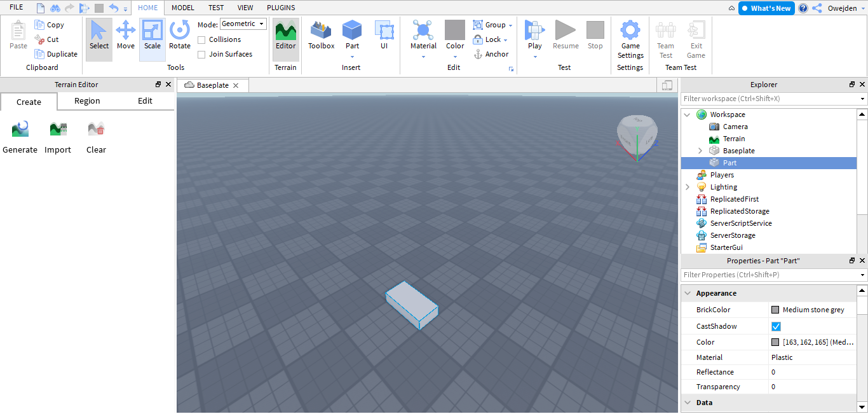The height and width of the screenshot is (414, 868).
Task: Switch to the TEST ribbon tab
Action: point(216,8)
